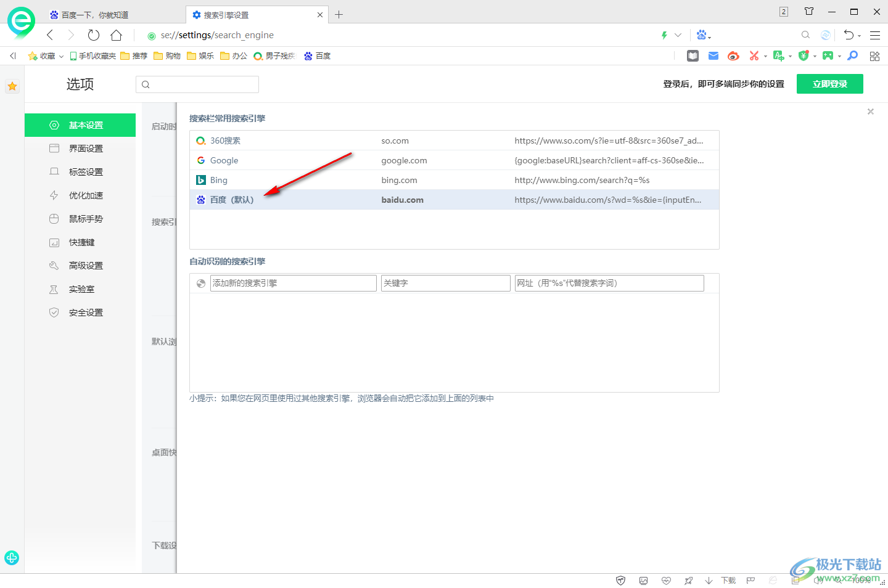The image size is (888, 588).
Task: Click the favorites star sidebar icon
Action: (12, 86)
